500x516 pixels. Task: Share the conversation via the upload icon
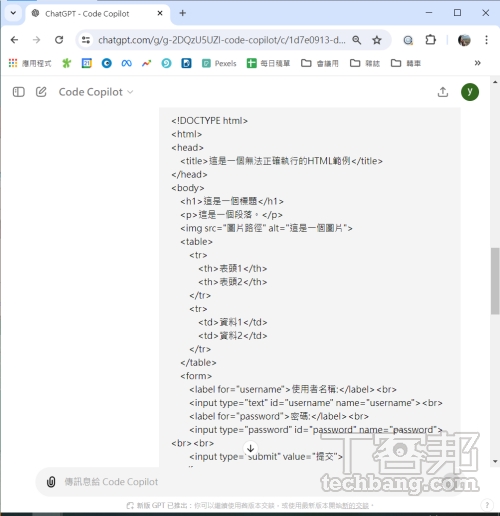[x=443, y=92]
